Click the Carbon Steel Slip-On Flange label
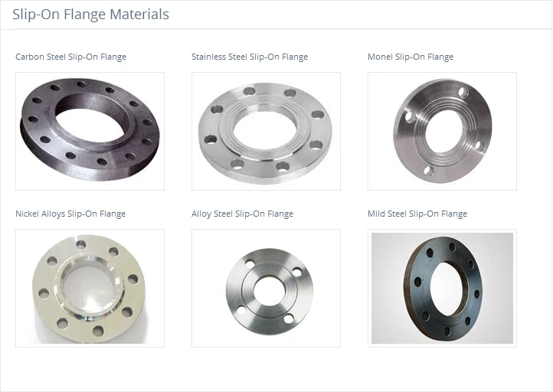This screenshot has width=553, height=392. point(71,57)
